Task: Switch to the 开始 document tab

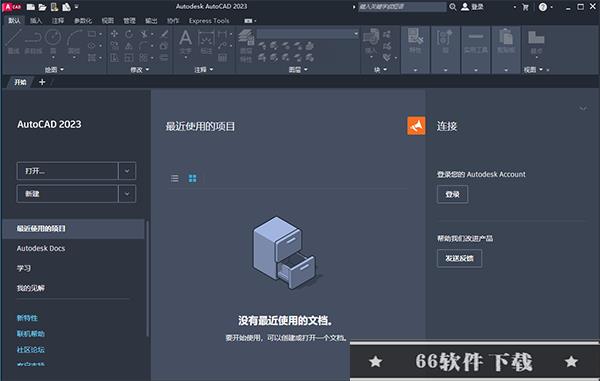Action: coord(21,82)
